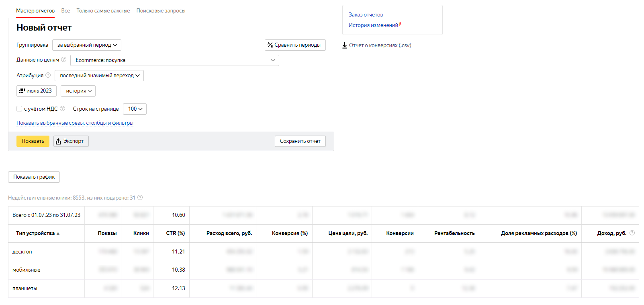Switch to the Мастер отчетов tab
Screen dimensions: 644x305
pyautogui.click(x=35, y=11)
